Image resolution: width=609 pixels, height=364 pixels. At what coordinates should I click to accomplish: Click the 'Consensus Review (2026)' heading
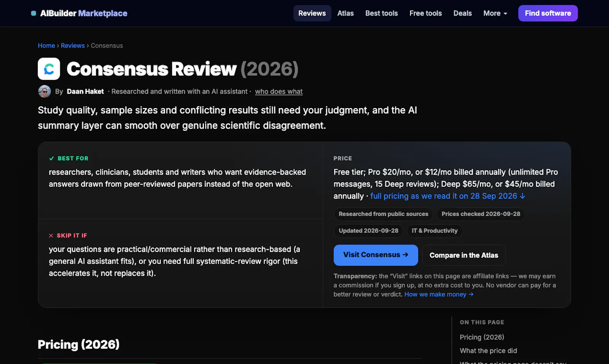pyautogui.click(x=182, y=69)
